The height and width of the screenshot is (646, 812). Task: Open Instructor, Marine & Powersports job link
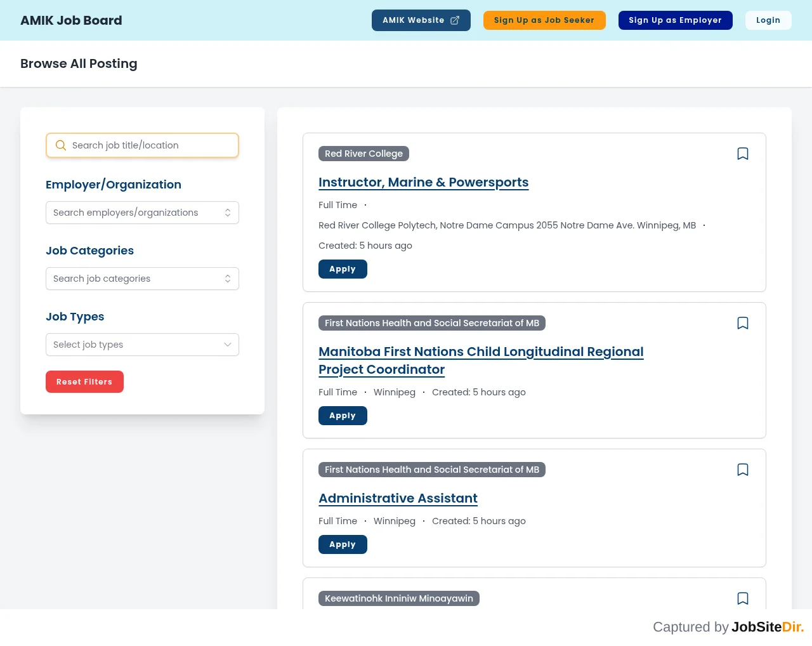pos(423,182)
